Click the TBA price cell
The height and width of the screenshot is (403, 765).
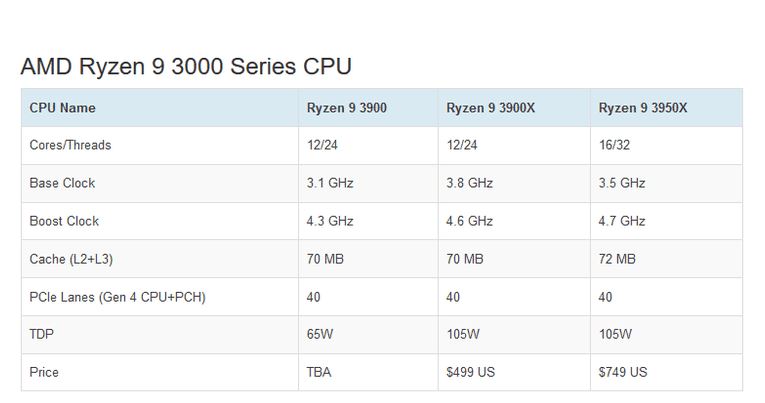tap(319, 372)
